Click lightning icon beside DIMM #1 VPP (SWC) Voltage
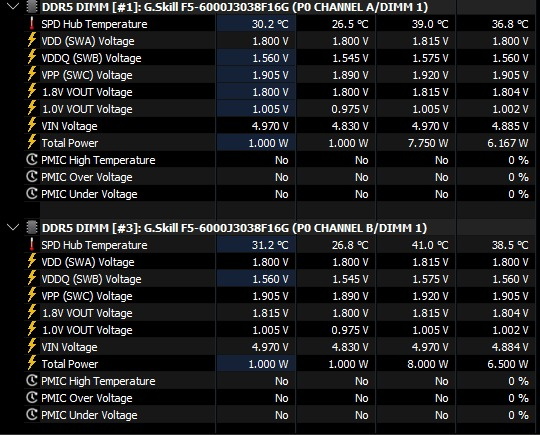Screen dimensions: 540x435 click(x=32, y=74)
